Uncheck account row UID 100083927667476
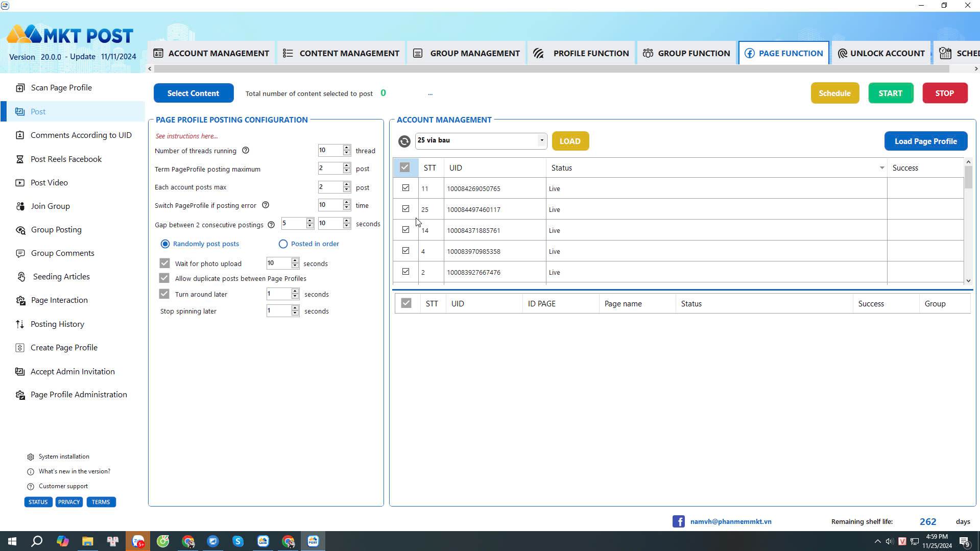The image size is (980, 551). [x=406, y=272]
